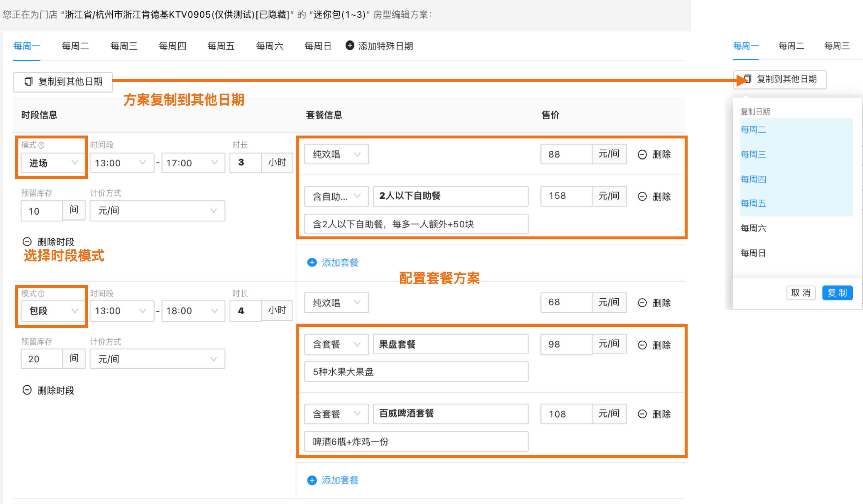Click bottom 添加套餐 link

(340, 480)
